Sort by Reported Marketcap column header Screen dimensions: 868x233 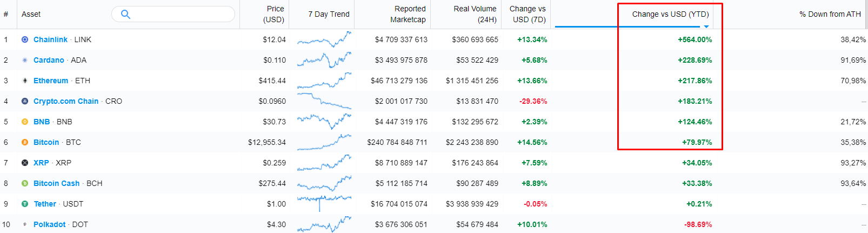[408, 14]
